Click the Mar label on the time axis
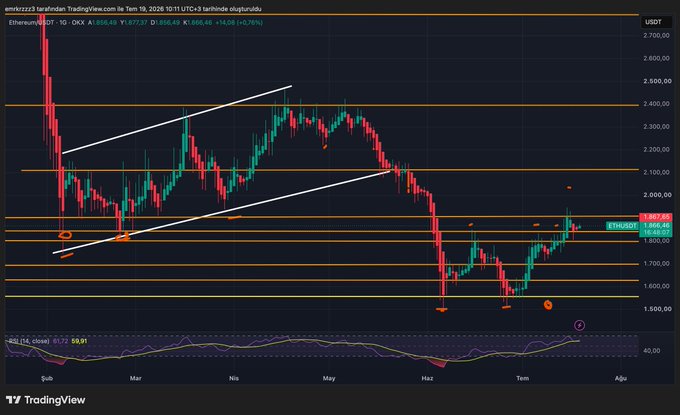 [x=136, y=378]
